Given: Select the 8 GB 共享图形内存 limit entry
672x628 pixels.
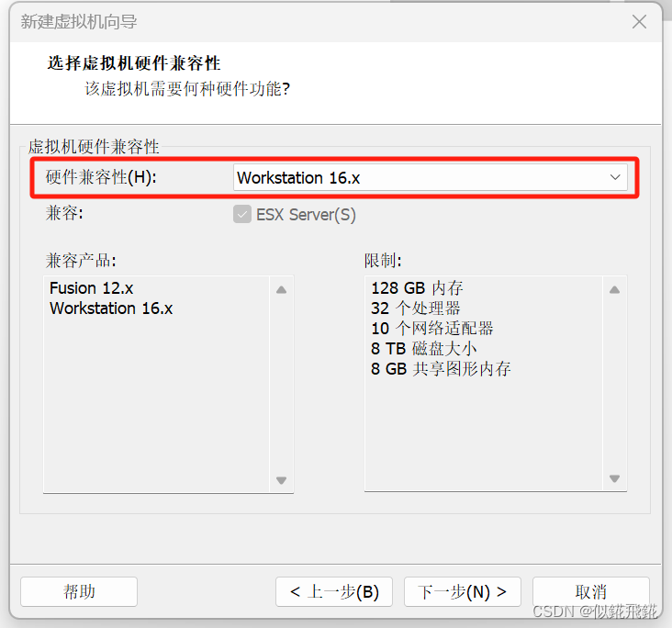Looking at the screenshot, I should point(441,369).
